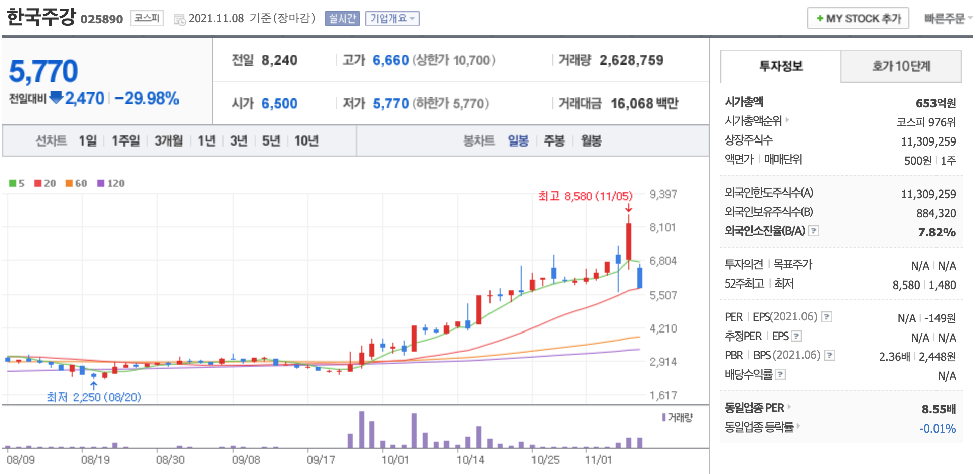Select the 1년 line chart period

pyautogui.click(x=206, y=140)
